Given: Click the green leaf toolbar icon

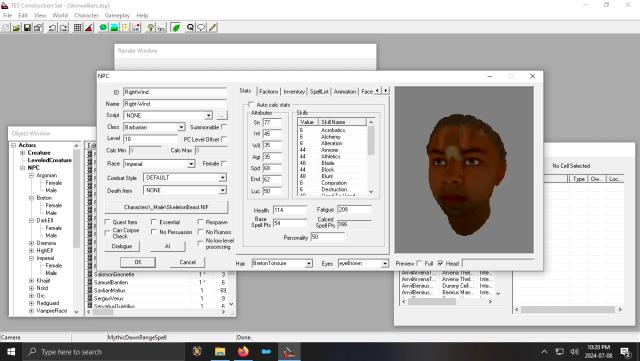Looking at the screenshot, I should [x=176, y=27].
